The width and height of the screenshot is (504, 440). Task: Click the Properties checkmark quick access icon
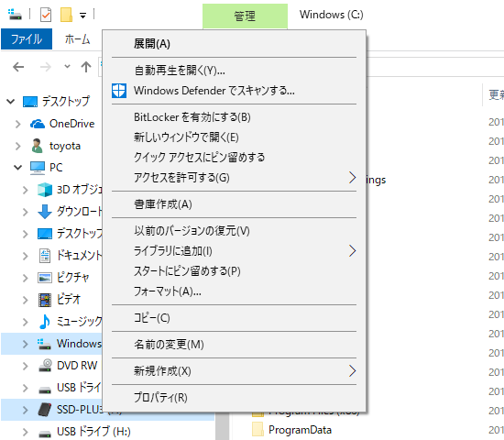pos(46,15)
